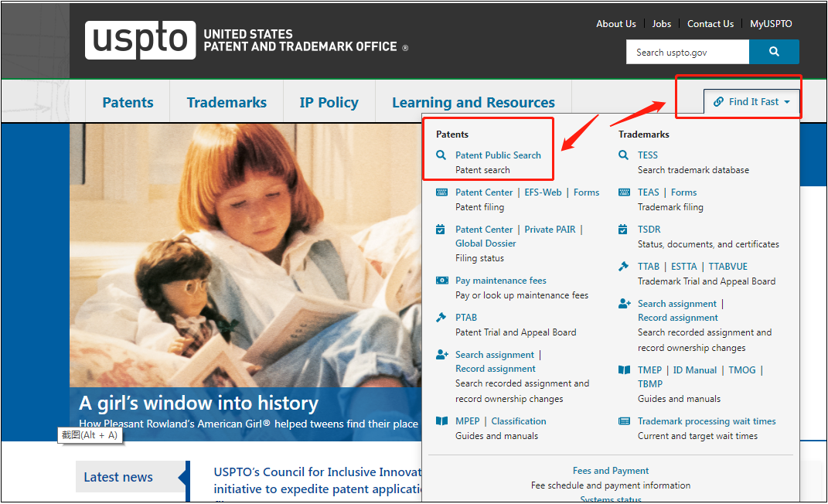Click calendar-check icon beside TSDR
The width and height of the screenshot is (828, 504).
[x=624, y=230]
